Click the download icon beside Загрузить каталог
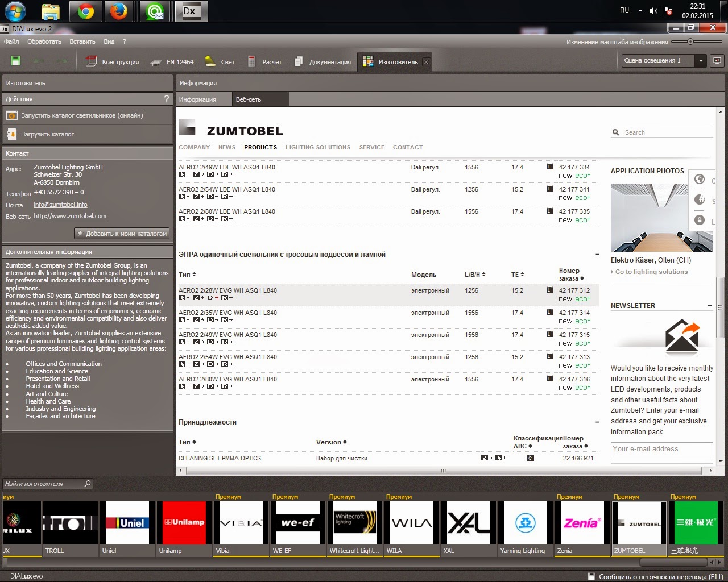The width and height of the screenshot is (728, 582). tap(11, 134)
